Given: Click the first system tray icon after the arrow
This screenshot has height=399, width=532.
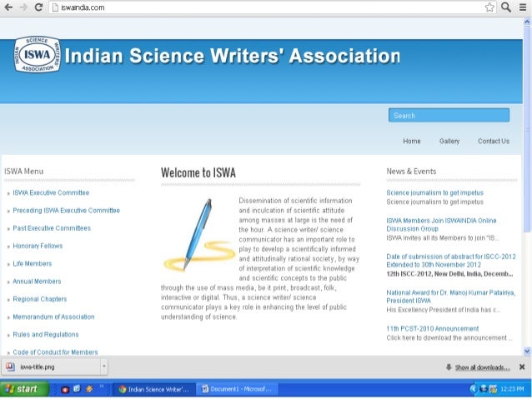Looking at the screenshot, I should (x=484, y=389).
